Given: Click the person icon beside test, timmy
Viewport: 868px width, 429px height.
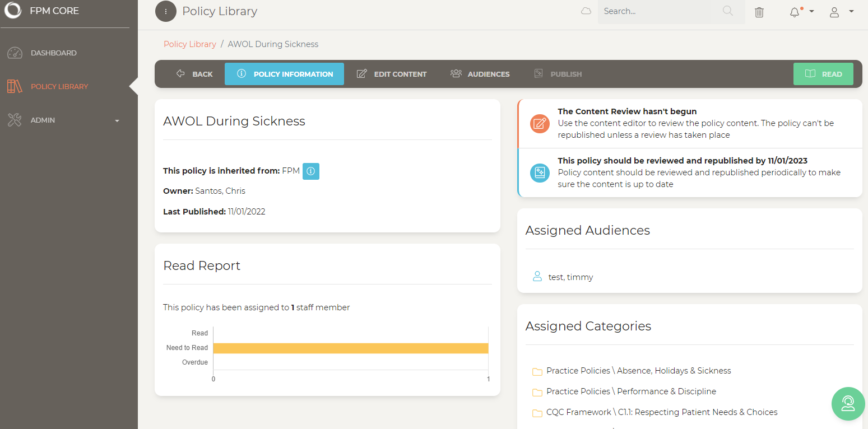Looking at the screenshot, I should [x=537, y=277].
